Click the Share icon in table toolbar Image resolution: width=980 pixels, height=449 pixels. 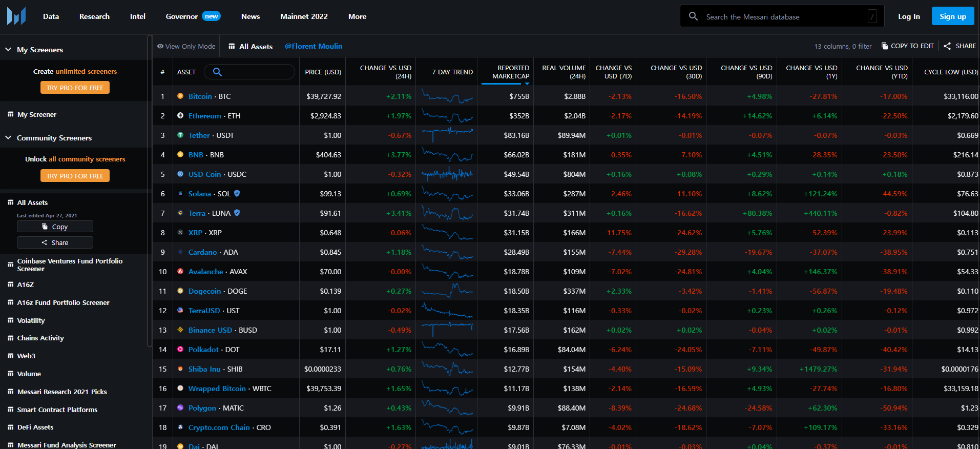pos(947,46)
